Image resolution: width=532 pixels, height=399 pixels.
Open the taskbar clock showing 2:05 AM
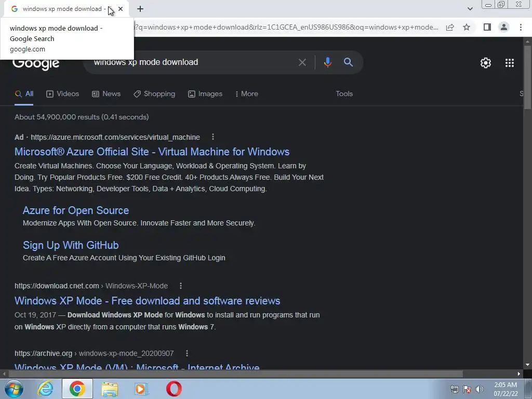(506, 389)
